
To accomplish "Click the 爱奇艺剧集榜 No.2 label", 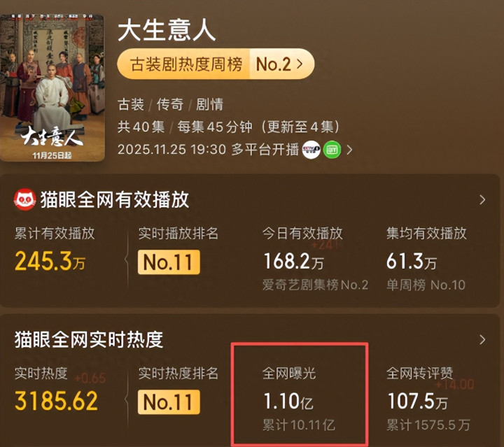I will click(315, 285).
